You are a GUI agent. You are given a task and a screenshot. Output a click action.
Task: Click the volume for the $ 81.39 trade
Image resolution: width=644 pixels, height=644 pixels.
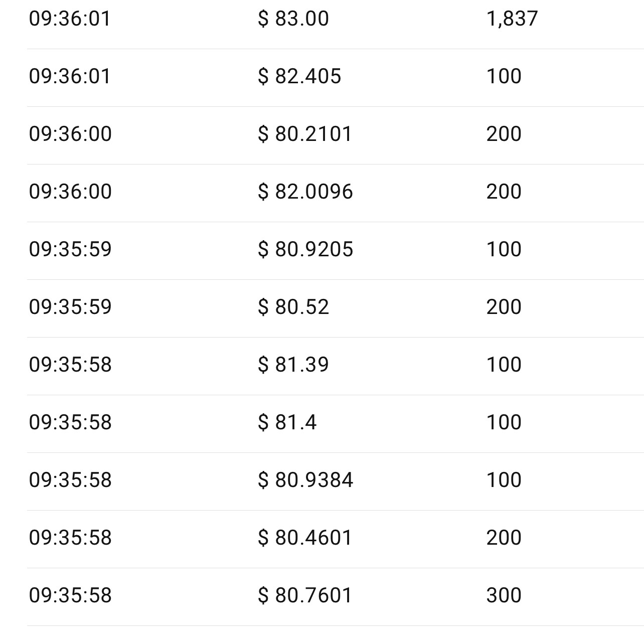click(x=504, y=365)
